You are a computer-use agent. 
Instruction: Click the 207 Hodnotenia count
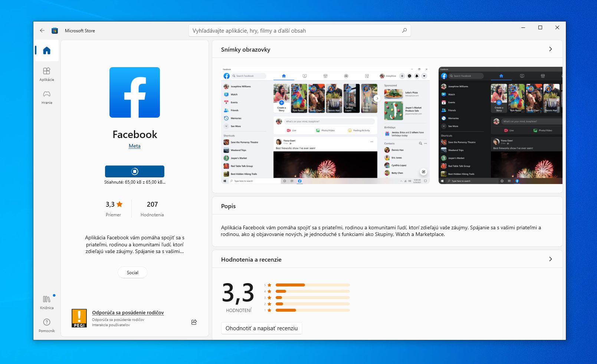[x=152, y=209]
